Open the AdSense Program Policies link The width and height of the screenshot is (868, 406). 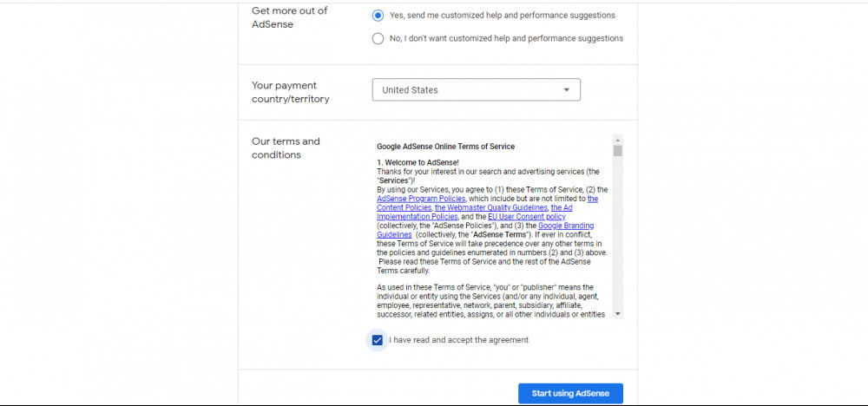pyautogui.click(x=421, y=199)
